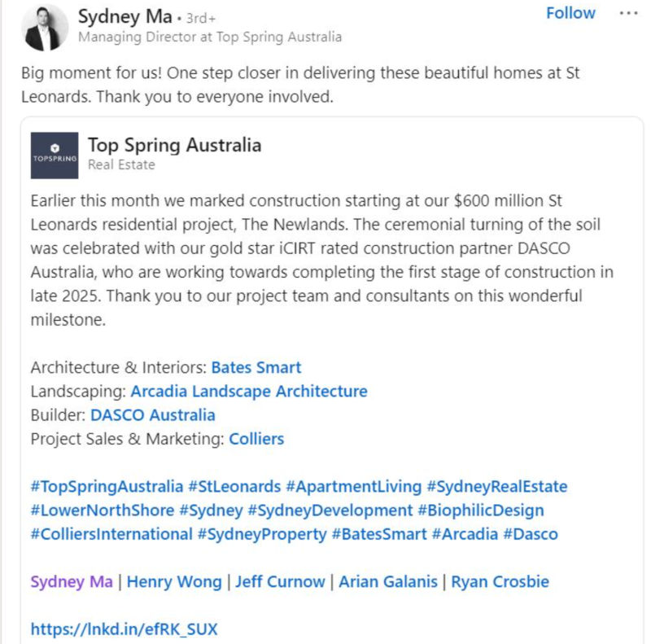Click the Colliers link
Screen dimensions: 651x644
click(256, 438)
